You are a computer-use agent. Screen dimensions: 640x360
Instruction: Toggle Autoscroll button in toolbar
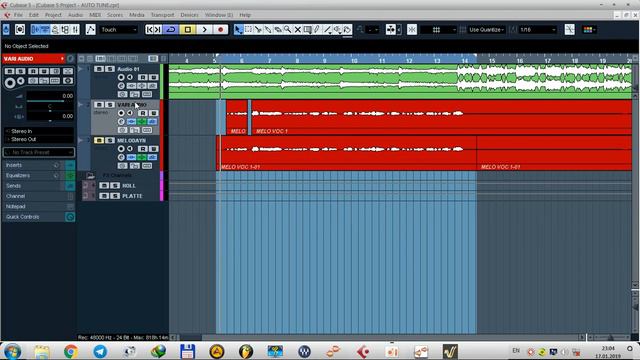pyautogui.click(x=390, y=29)
